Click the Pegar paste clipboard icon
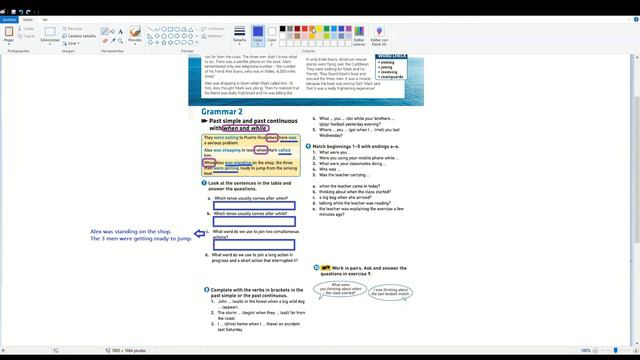This screenshot has width=640, height=360. pyautogui.click(x=9, y=31)
